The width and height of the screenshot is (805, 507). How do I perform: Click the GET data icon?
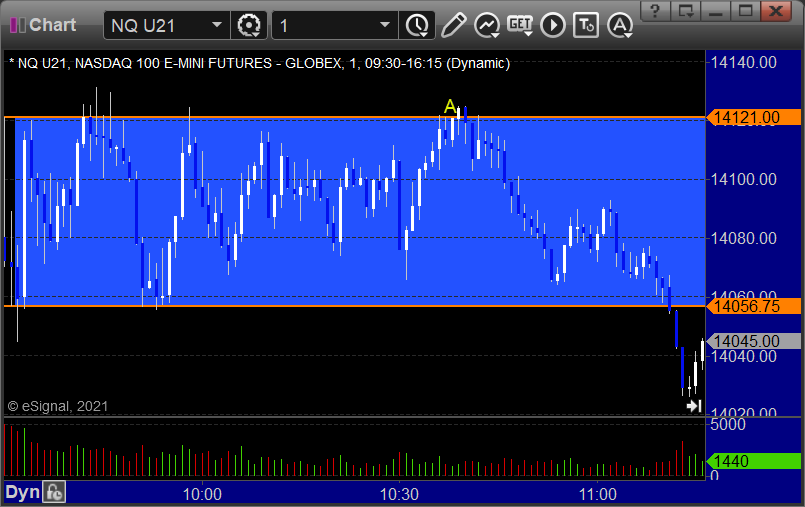520,25
